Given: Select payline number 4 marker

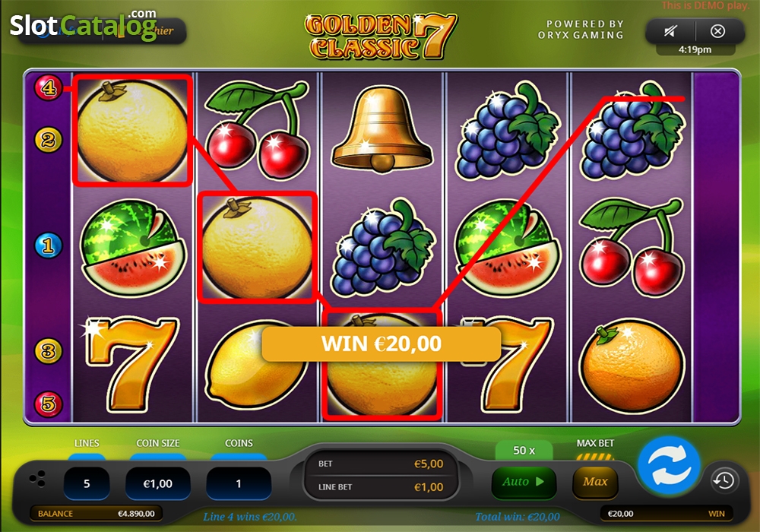Looking at the screenshot, I should coord(48,87).
